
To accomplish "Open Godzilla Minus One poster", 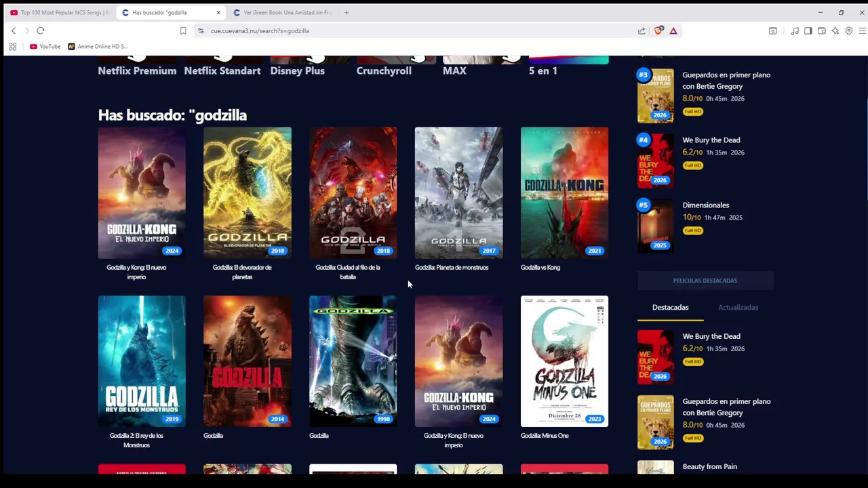I will [565, 361].
